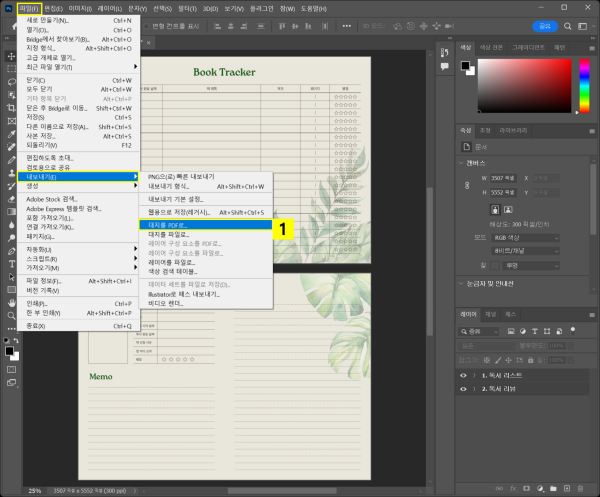
Task: Toggle the layer filtering switch
Action: [x=573, y=330]
